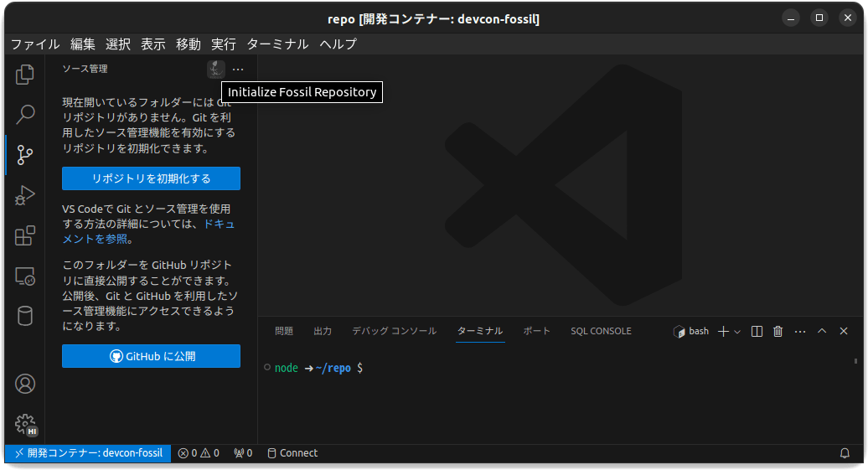This screenshot has height=470, width=868.
Task: Open terminal panel more actions ellipsis
Action: click(x=800, y=331)
